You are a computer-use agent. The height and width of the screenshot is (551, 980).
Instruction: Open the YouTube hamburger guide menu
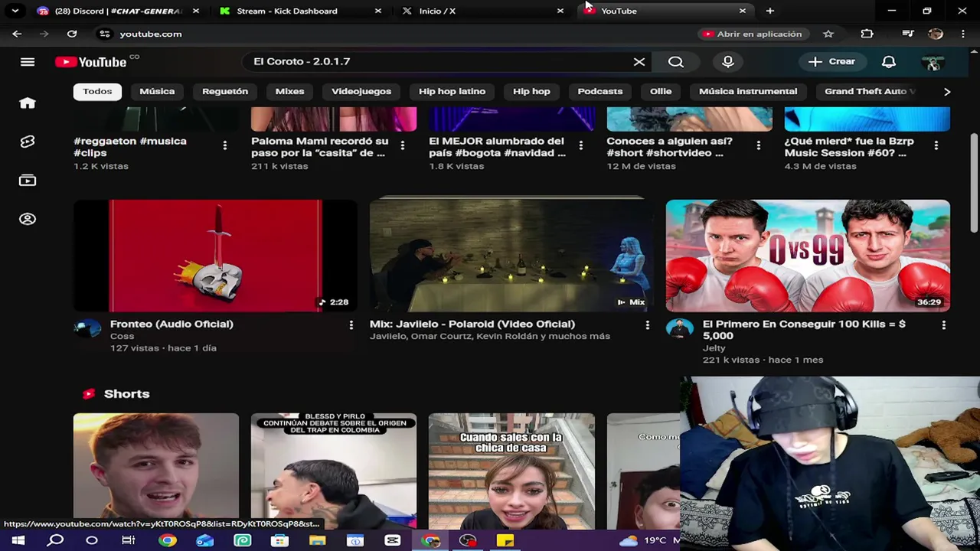tap(28, 62)
